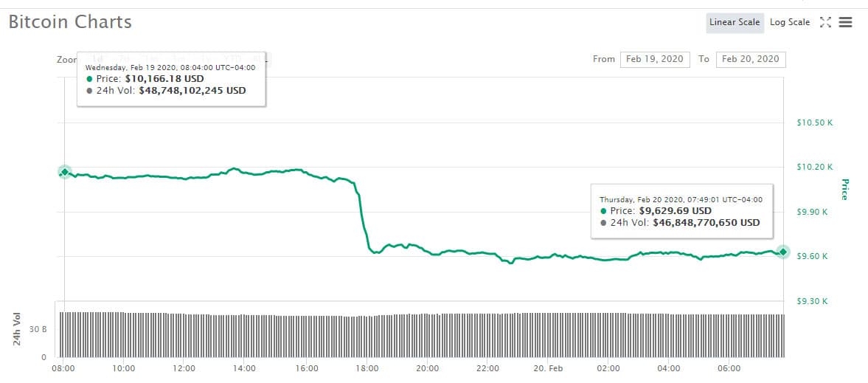Edit the From date field
Viewport: 868px width, 383px height.
coord(655,59)
